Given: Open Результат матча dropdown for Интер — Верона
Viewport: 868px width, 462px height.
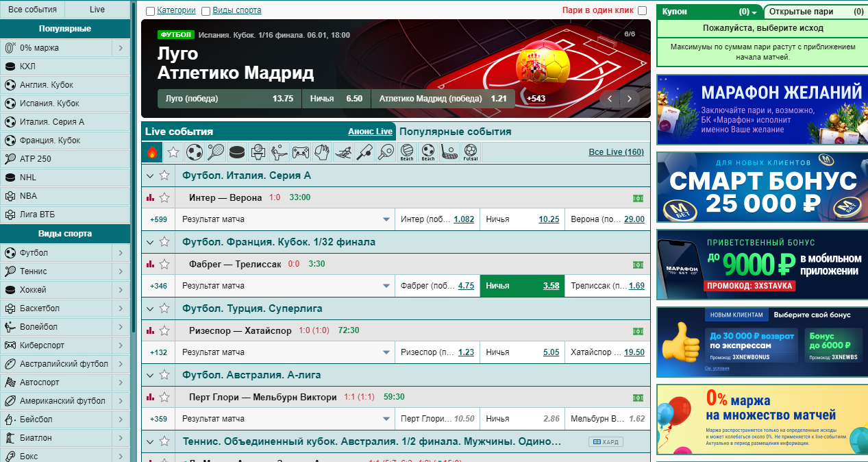Looking at the screenshot, I should (285, 219).
